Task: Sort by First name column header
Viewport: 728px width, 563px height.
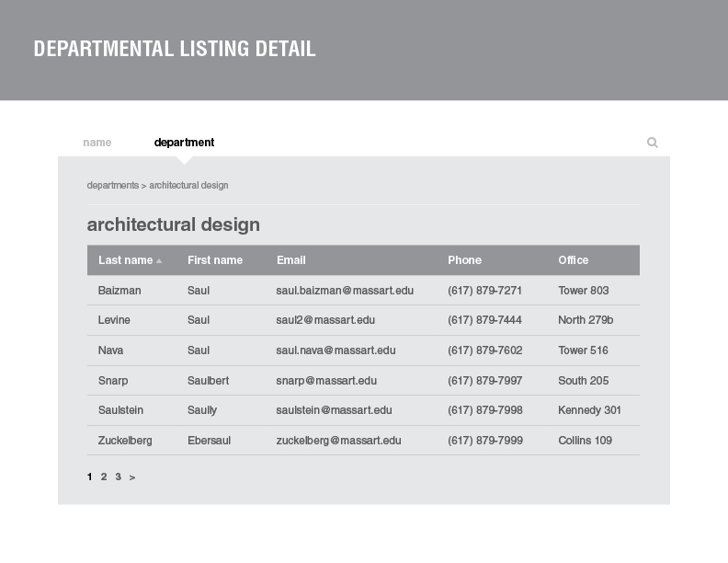Action: 215,260
